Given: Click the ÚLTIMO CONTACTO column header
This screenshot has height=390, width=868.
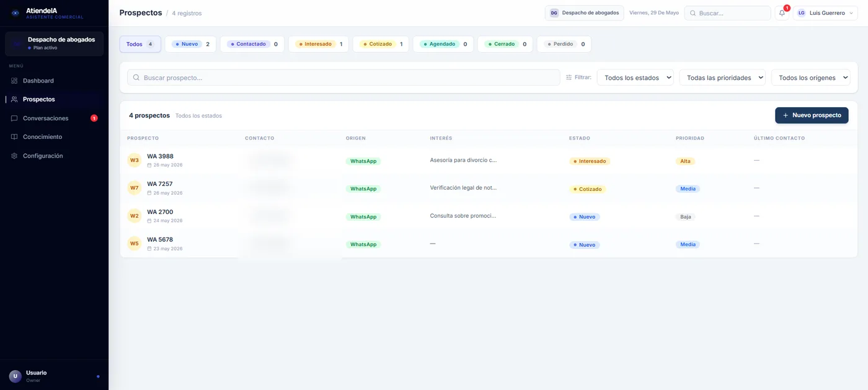Looking at the screenshot, I should pos(779,138).
